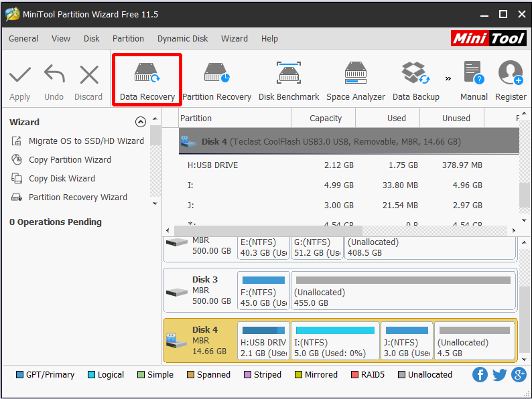This screenshot has width=532, height=399.
Task: Sort by the Capacity column header
Action: 324,118
